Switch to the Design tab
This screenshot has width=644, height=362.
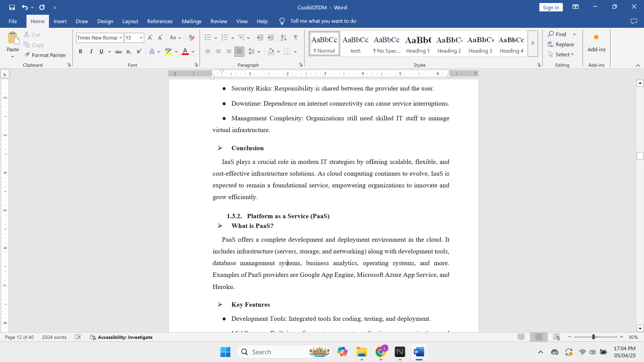[x=105, y=21]
